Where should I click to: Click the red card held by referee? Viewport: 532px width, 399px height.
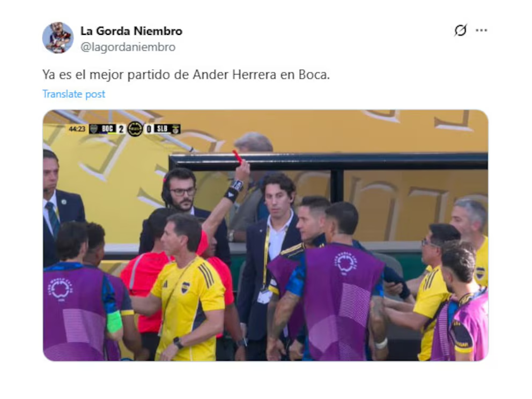[237, 157]
